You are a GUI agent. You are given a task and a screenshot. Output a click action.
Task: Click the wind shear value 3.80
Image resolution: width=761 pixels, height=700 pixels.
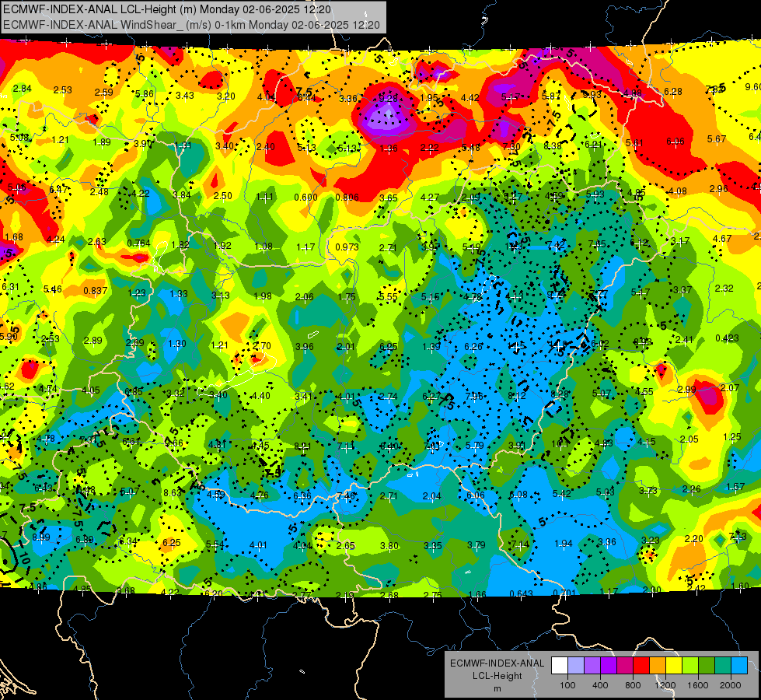click(x=389, y=545)
